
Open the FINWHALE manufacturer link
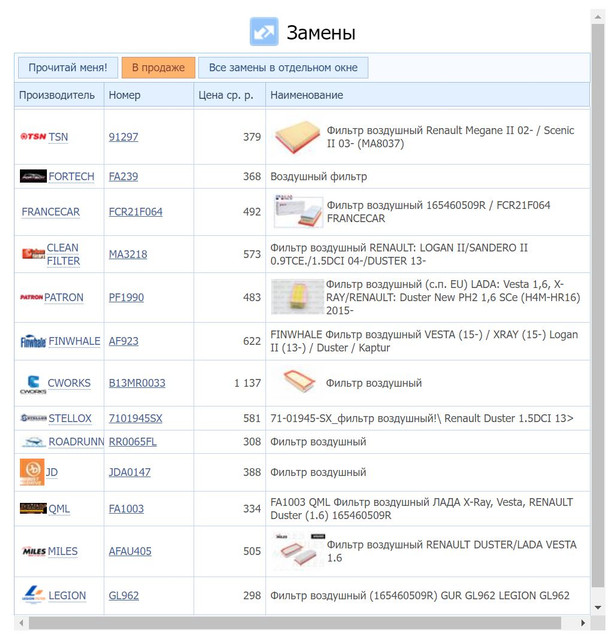(74, 341)
